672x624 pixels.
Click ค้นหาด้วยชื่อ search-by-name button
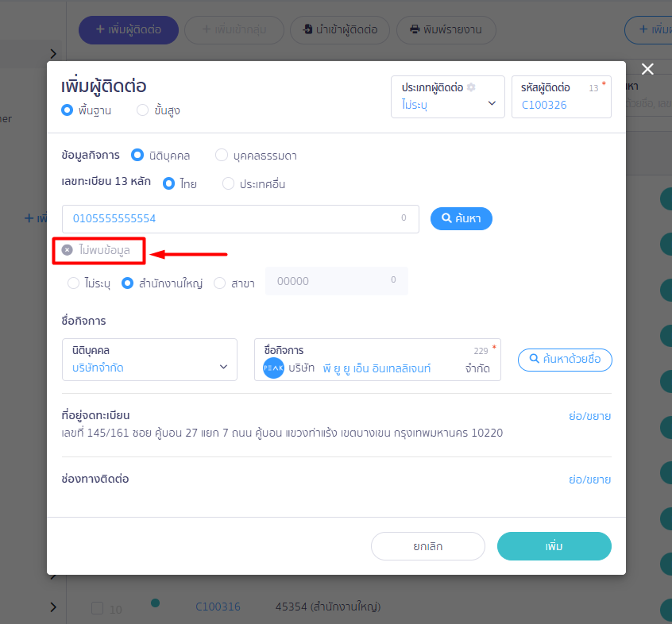click(565, 360)
